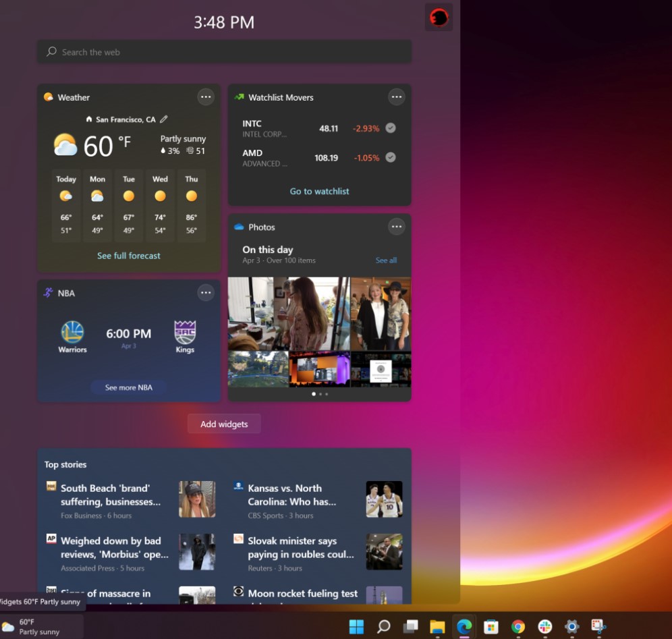
Task: Click the search magnifier icon in search bar
Action: pyautogui.click(x=51, y=52)
